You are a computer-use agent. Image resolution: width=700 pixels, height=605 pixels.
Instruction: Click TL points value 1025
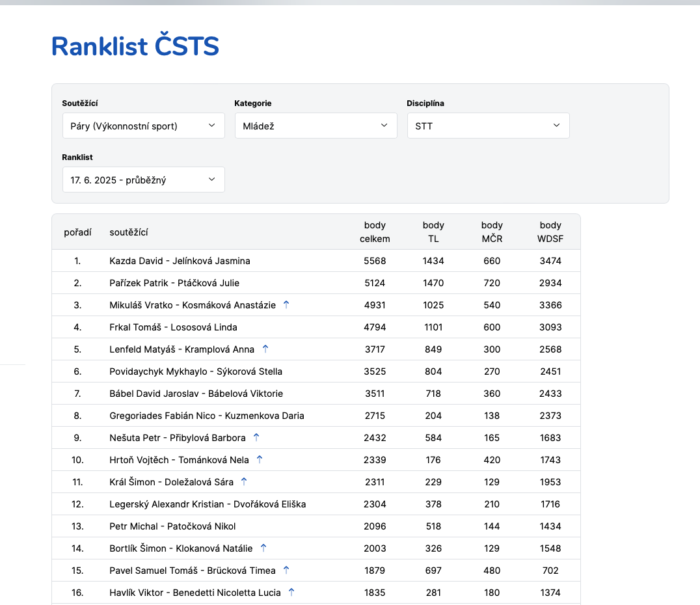pyautogui.click(x=433, y=305)
